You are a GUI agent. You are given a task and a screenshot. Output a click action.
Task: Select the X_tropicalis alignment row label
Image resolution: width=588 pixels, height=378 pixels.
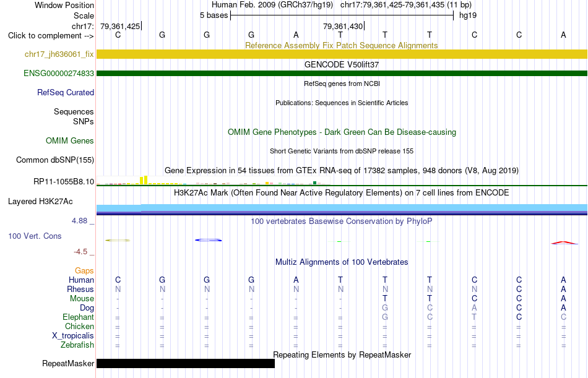[x=73, y=336]
